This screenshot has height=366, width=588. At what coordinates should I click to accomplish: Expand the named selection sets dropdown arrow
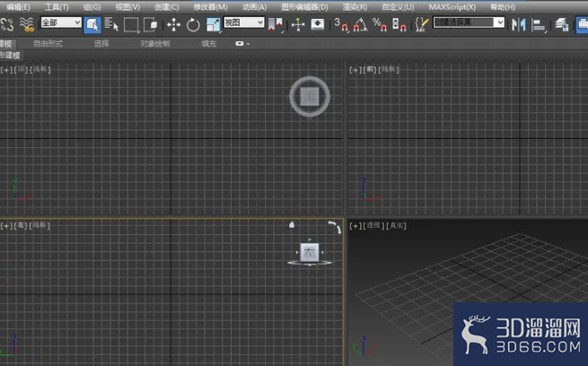pos(500,22)
